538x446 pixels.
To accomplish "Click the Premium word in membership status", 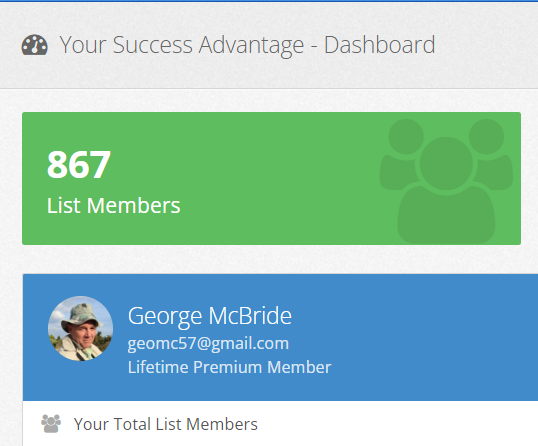I will pos(227,367).
